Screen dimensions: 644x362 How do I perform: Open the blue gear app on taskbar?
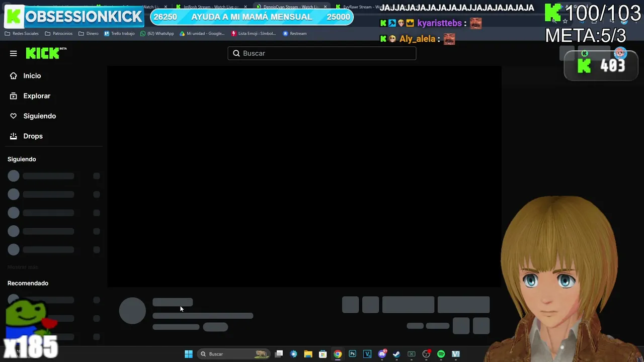click(294, 354)
